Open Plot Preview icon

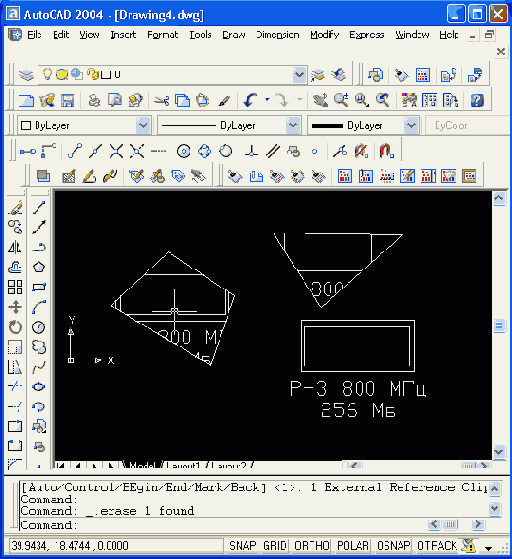[x=115, y=101]
